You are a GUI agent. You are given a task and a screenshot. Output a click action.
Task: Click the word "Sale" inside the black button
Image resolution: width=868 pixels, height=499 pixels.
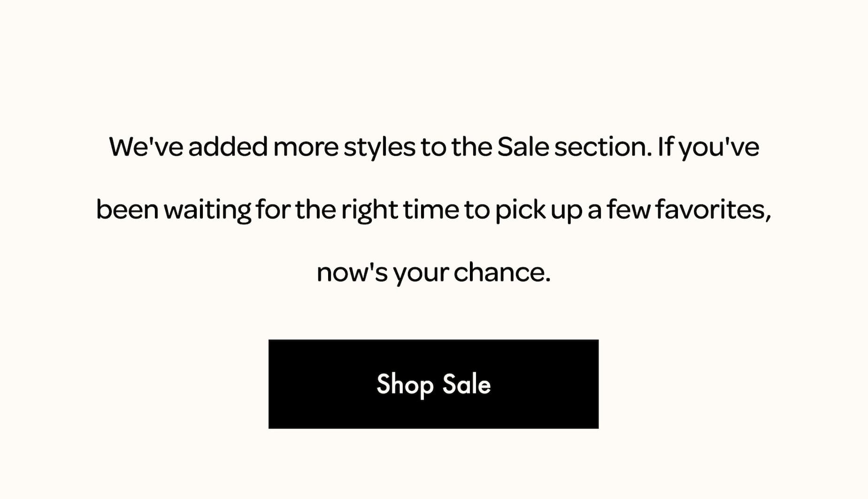coord(467,384)
